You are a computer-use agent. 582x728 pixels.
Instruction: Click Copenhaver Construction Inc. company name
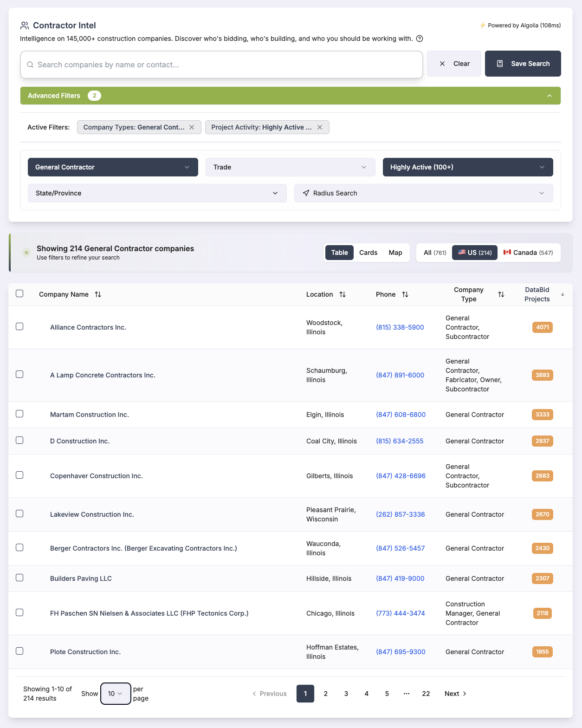97,476
